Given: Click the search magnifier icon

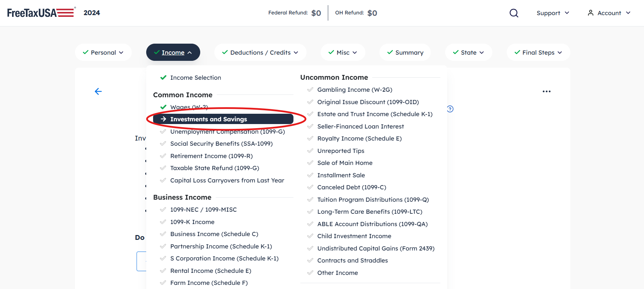Looking at the screenshot, I should point(514,13).
